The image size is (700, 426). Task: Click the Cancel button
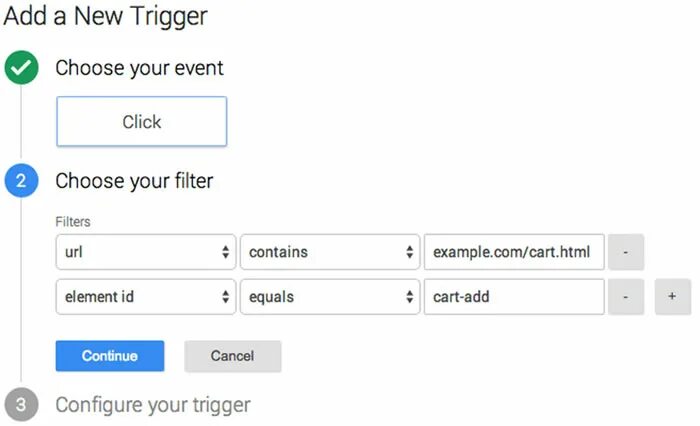(x=233, y=356)
